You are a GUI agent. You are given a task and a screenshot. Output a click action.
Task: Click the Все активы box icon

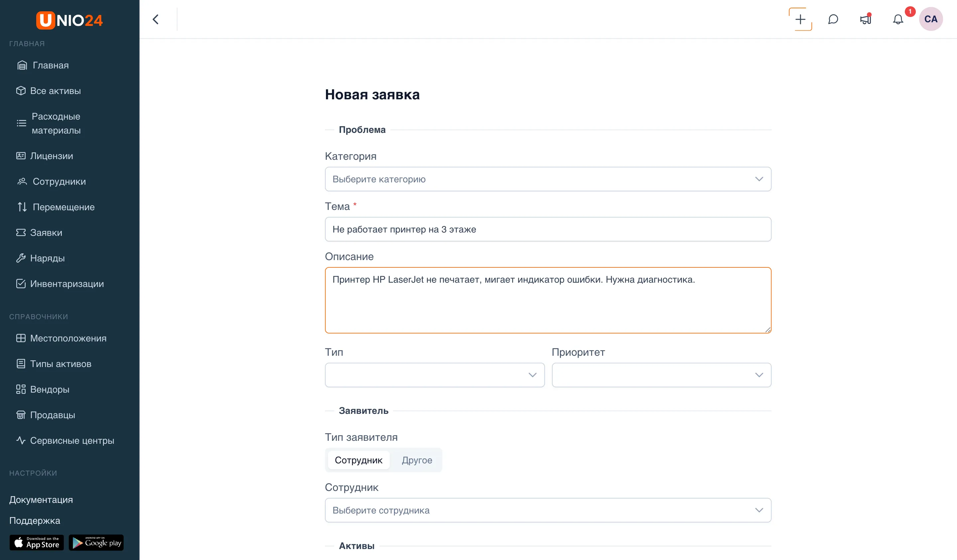tap(21, 91)
